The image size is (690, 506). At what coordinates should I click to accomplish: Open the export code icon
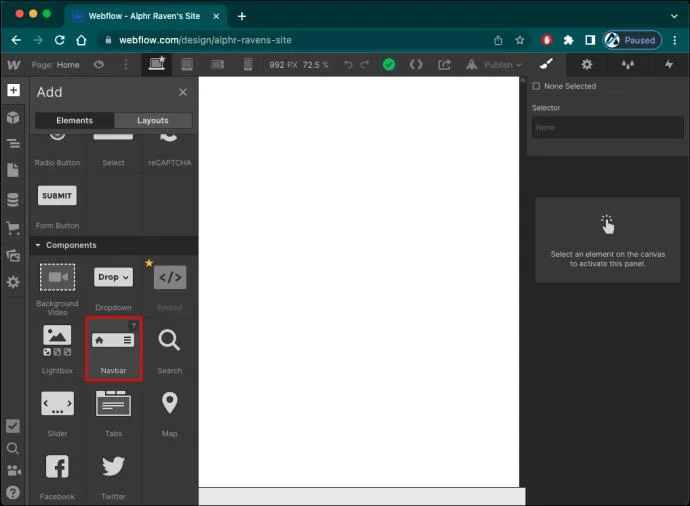point(416,65)
